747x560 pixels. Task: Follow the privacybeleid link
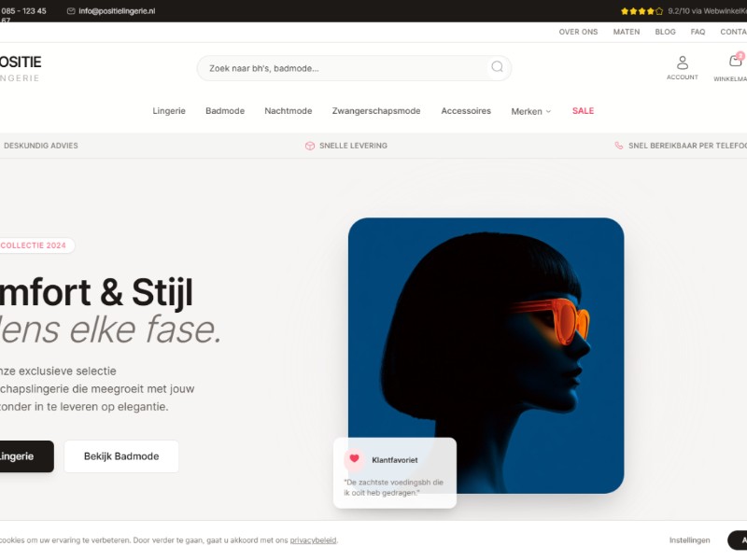(x=313, y=540)
